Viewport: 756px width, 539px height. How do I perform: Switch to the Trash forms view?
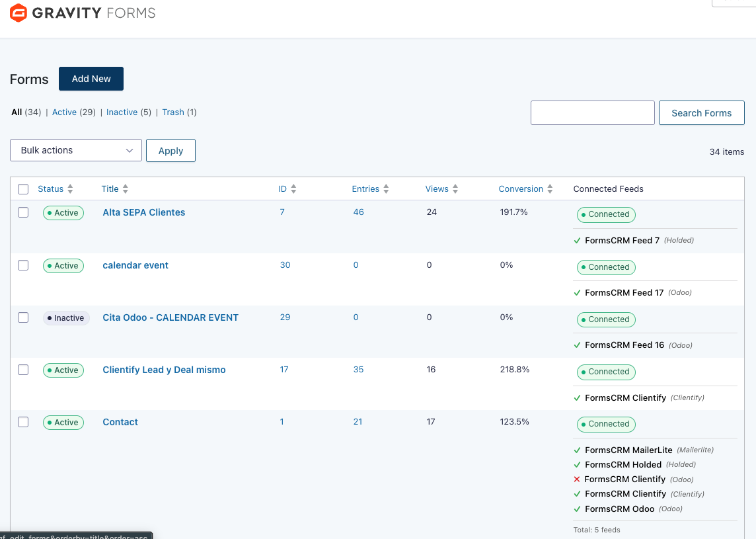(x=173, y=112)
